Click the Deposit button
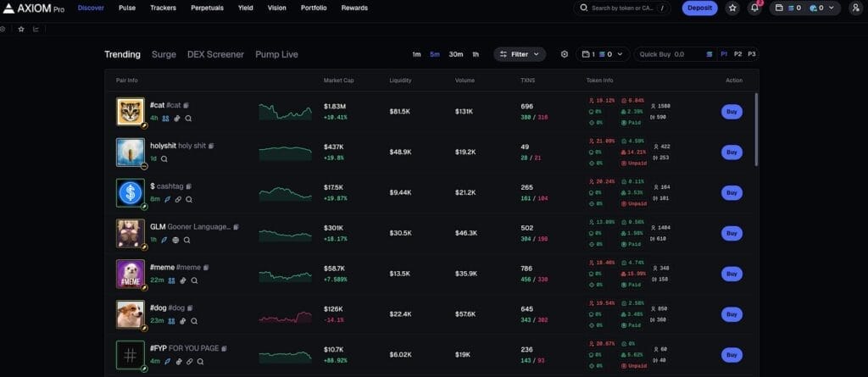868x377 pixels. click(x=699, y=8)
